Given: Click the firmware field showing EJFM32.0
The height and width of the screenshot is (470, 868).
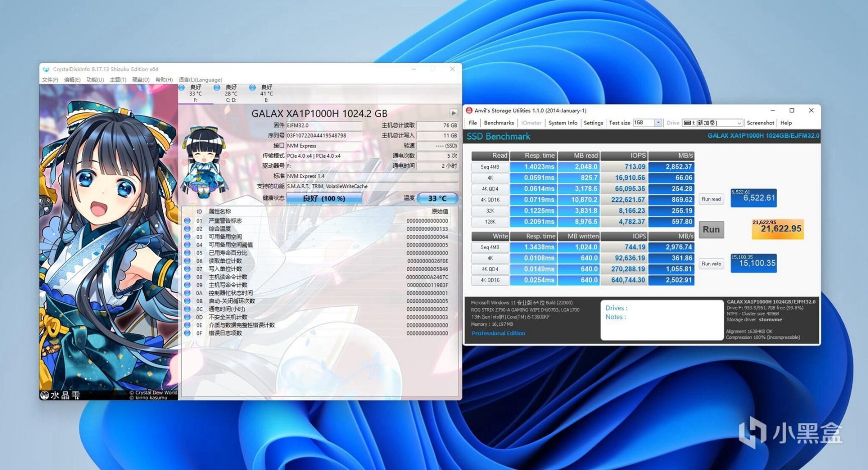Looking at the screenshot, I should tap(324, 126).
